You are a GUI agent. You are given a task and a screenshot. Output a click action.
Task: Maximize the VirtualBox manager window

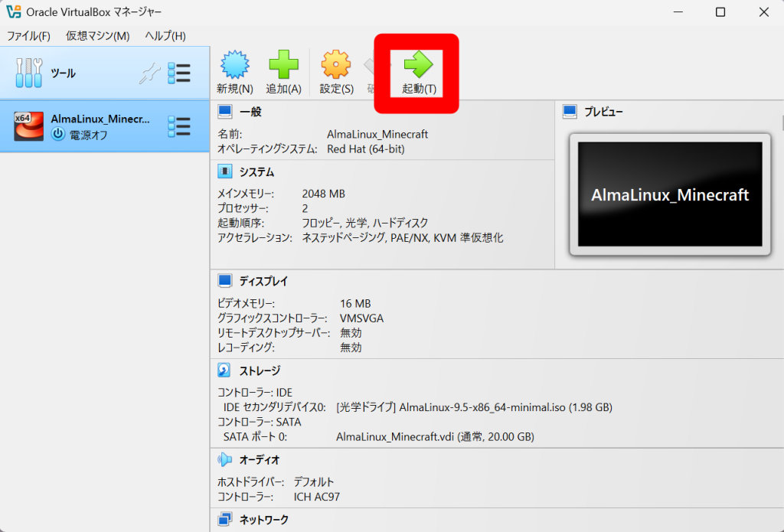coord(720,12)
